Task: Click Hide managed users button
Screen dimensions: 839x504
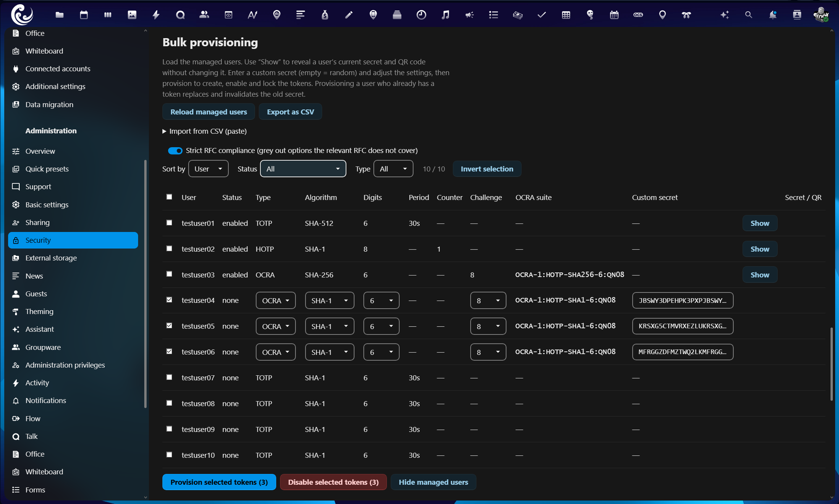Action: pos(433,482)
